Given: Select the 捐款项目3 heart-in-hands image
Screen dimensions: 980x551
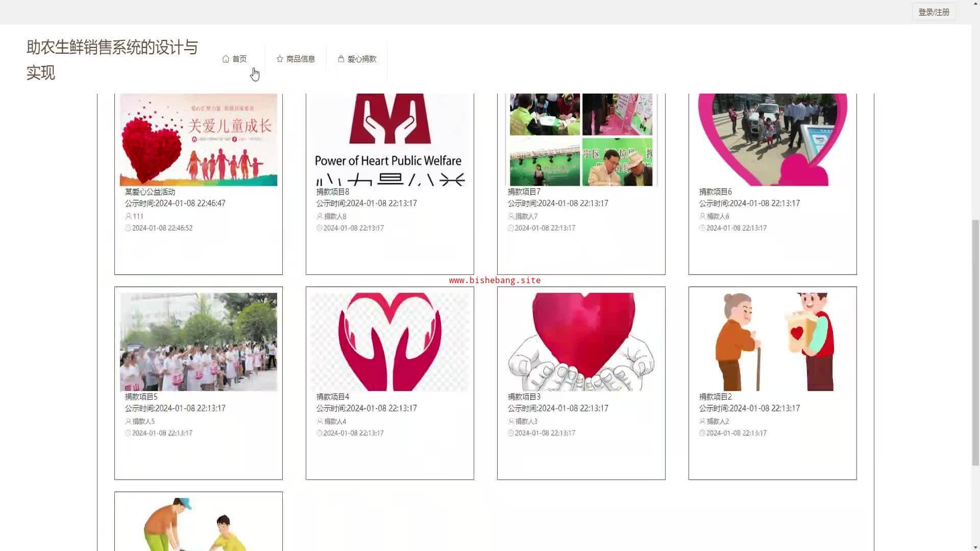Looking at the screenshot, I should click(x=581, y=342).
